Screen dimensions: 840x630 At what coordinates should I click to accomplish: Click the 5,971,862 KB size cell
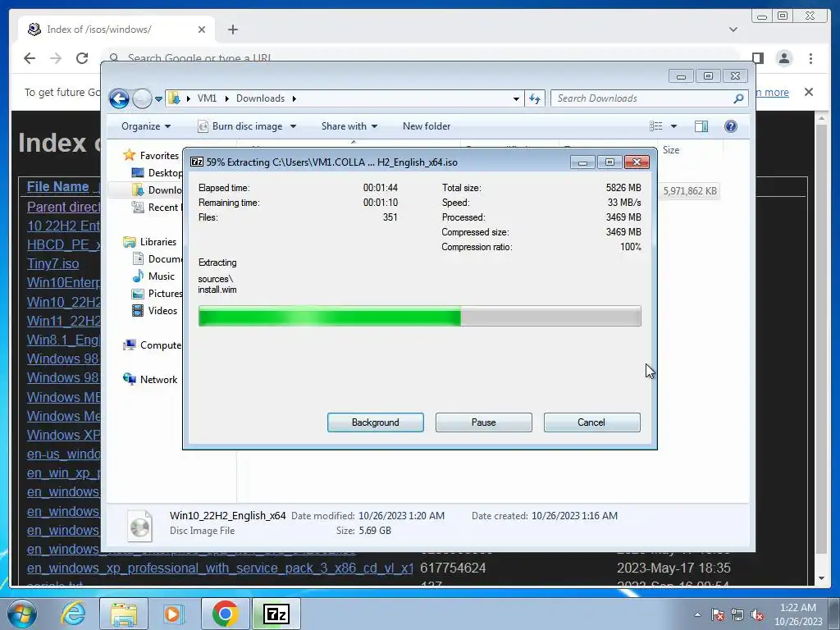click(689, 191)
